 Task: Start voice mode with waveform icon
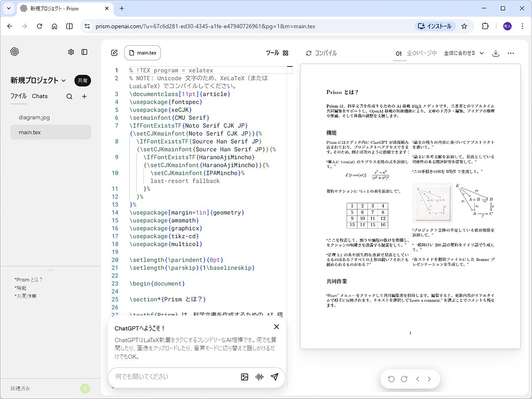pos(259,377)
